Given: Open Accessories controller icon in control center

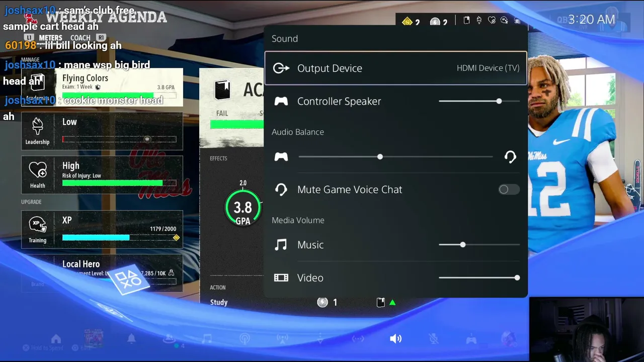Looking at the screenshot, I should tap(471, 339).
